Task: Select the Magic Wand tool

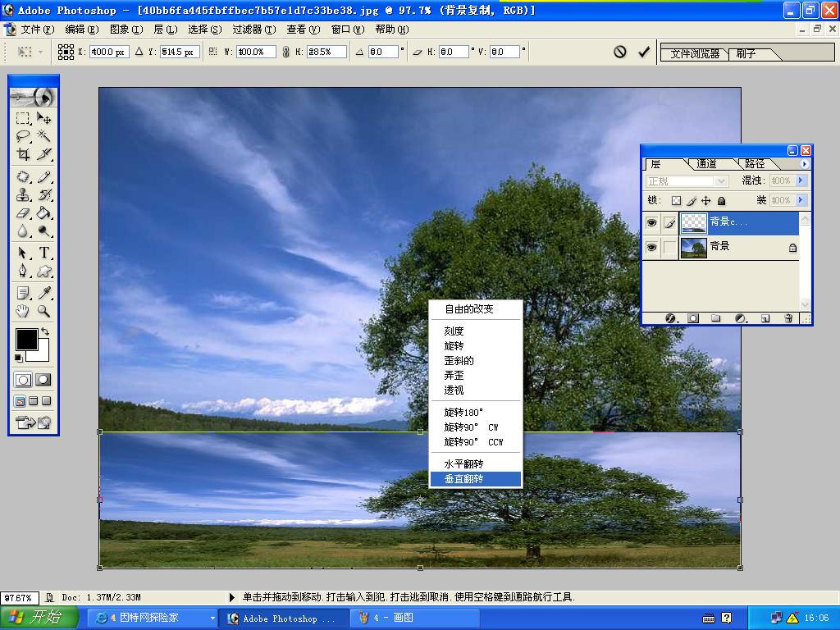Action: point(44,136)
